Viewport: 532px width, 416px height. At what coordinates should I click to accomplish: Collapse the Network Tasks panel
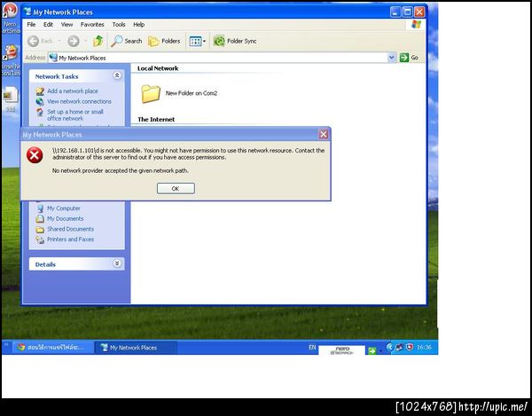pos(117,75)
